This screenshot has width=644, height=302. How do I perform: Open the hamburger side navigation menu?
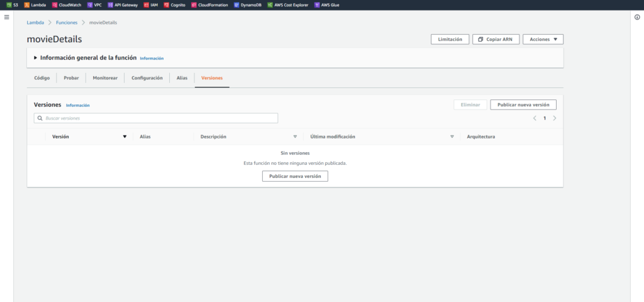[x=7, y=17]
